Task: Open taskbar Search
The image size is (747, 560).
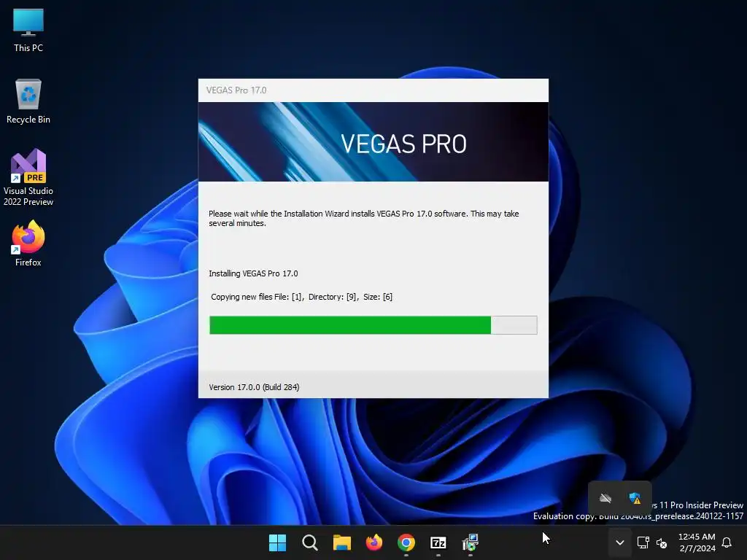Action: [x=309, y=542]
